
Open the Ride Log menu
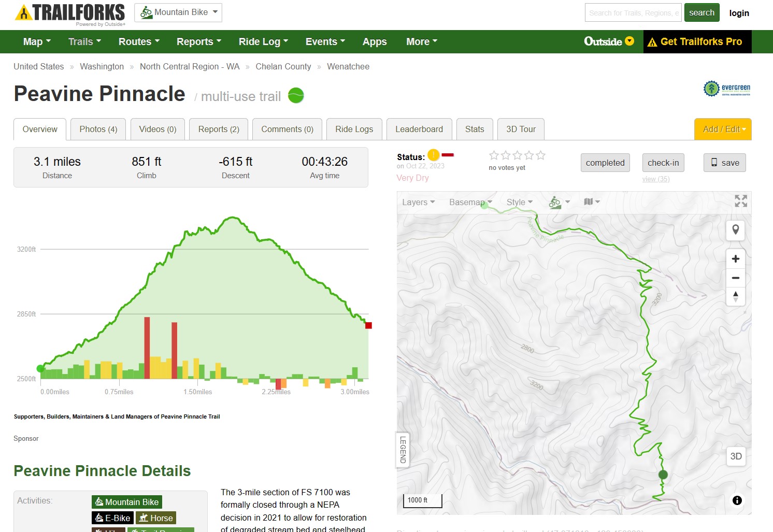(x=263, y=41)
